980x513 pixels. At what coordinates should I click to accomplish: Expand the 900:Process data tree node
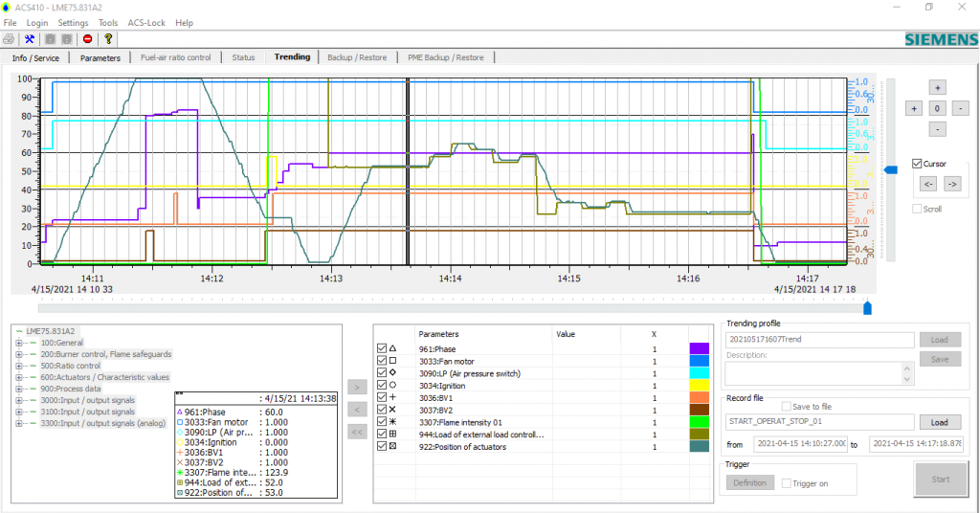click(x=19, y=389)
